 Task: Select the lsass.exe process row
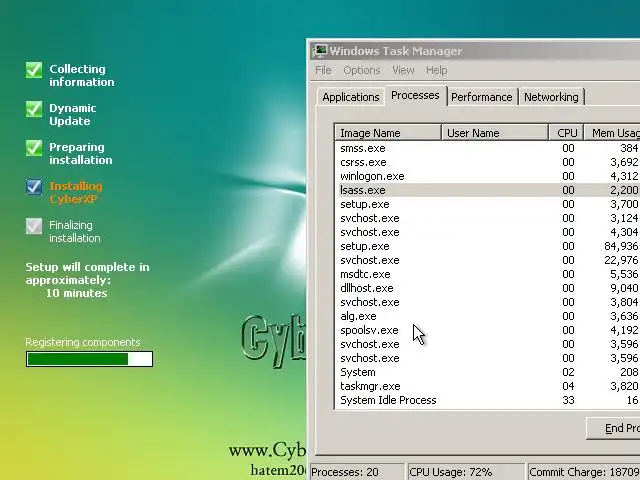(488, 190)
